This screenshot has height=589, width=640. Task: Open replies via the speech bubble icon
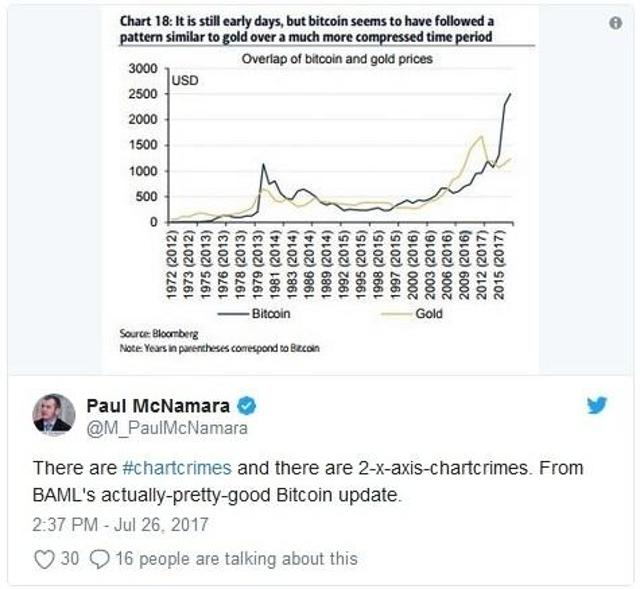pos(99,559)
